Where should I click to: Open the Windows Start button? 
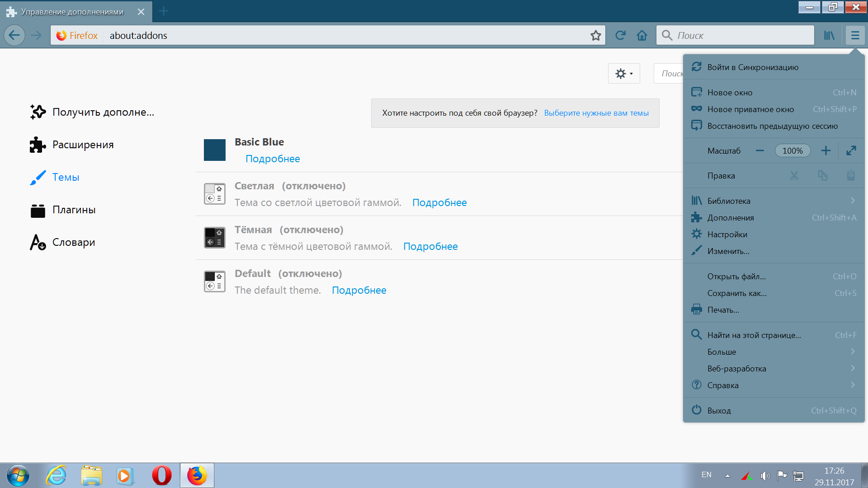point(18,475)
